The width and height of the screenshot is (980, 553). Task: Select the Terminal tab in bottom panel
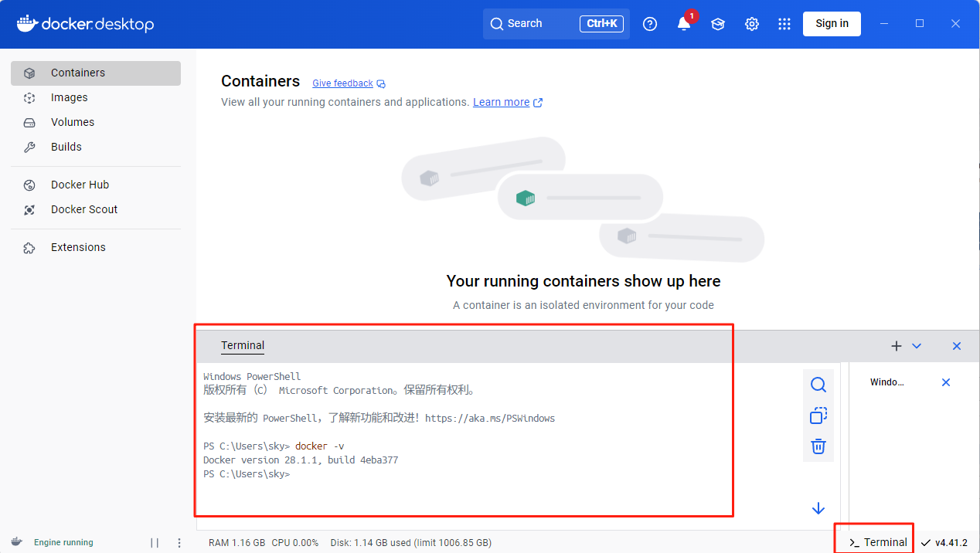click(243, 345)
